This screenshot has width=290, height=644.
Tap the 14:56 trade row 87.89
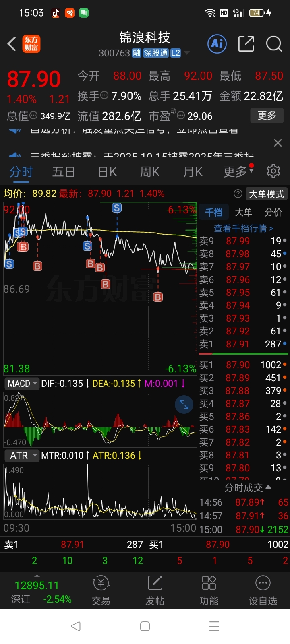pos(244,502)
